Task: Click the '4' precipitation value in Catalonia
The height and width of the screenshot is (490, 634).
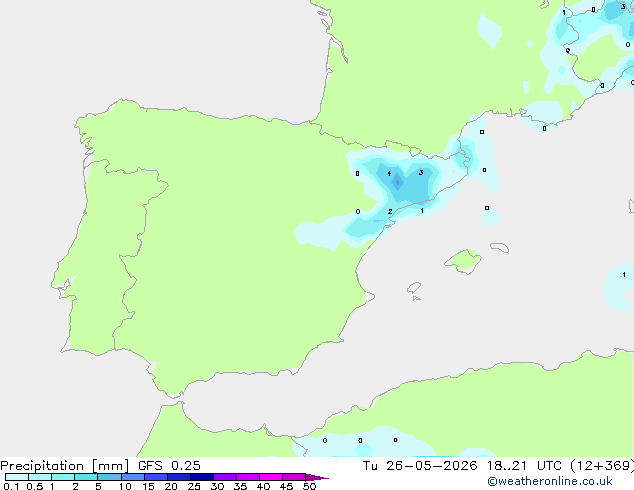Action: (x=389, y=173)
